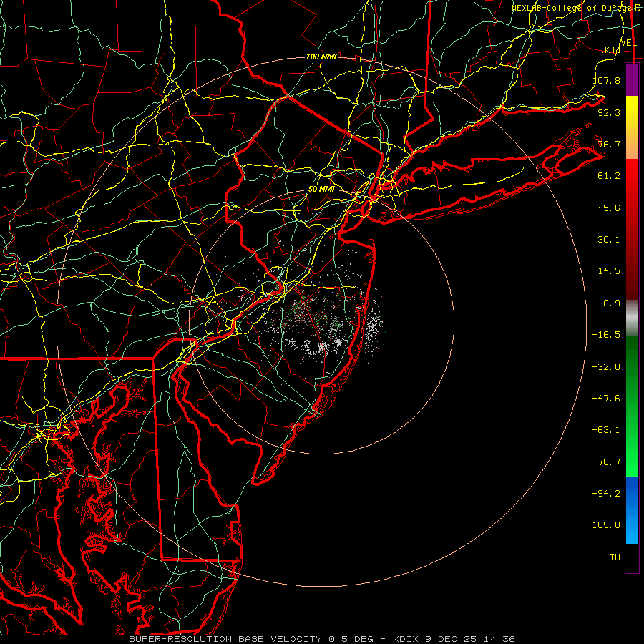Pick the red segment of the color bar
The image size is (644, 644).
pyautogui.click(x=632, y=229)
